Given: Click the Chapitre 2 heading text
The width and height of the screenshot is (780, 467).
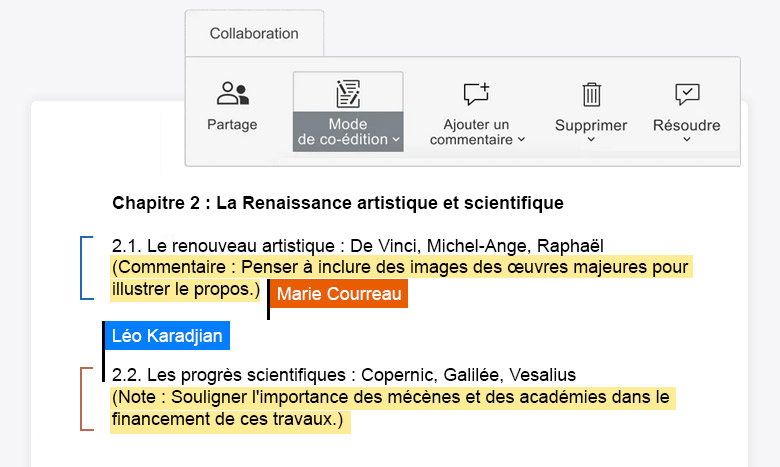Looking at the screenshot, I should pyautogui.click(x=338, y=203).
